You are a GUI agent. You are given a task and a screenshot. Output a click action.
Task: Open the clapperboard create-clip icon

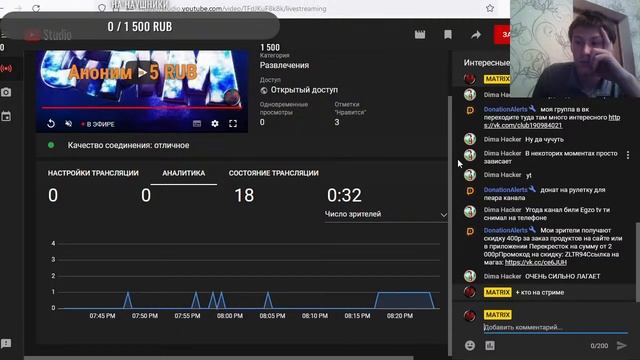pyautogui.click(x=420, y=35)
